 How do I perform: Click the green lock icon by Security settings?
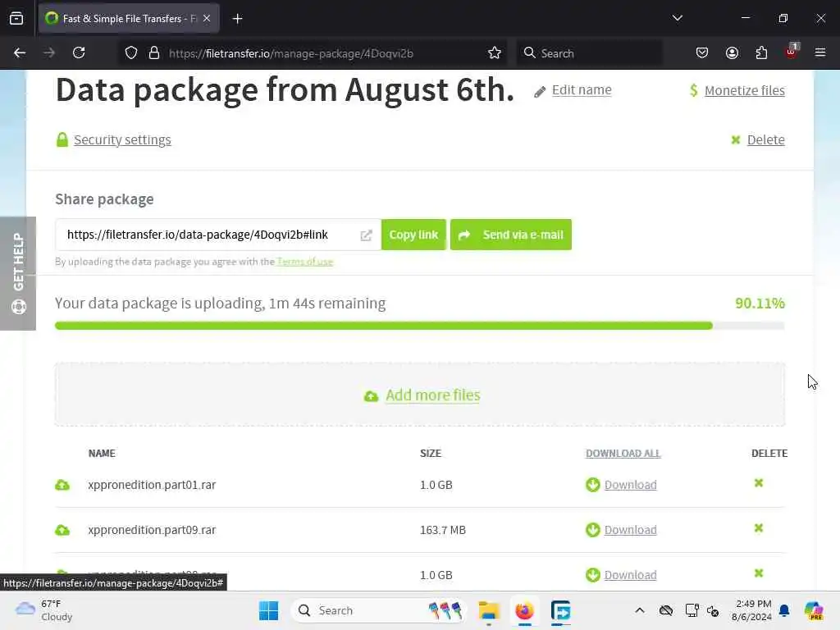pos(62,139)
